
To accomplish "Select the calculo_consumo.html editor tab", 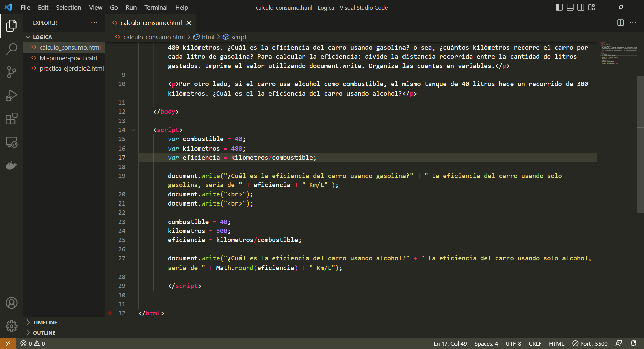I will 151,23.
